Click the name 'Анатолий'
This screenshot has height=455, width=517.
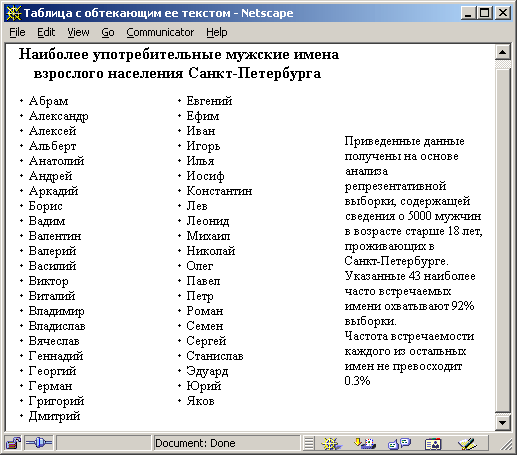57,161
